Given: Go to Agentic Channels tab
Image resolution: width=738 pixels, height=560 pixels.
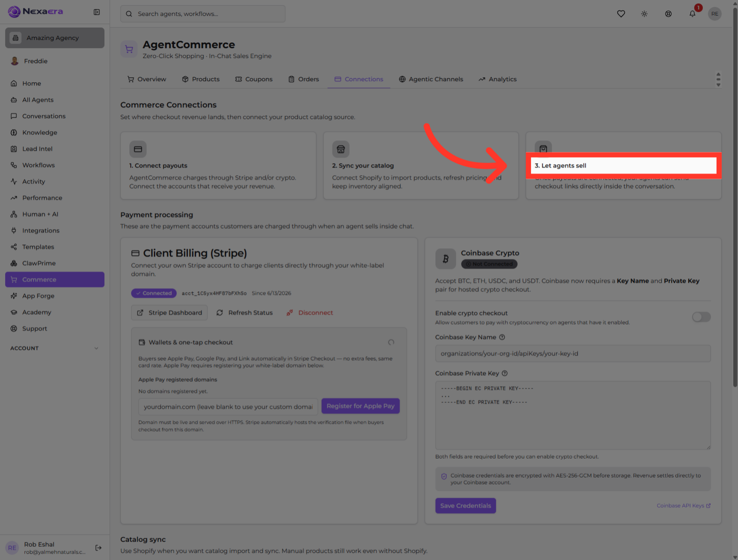Looking at the screenshot, I should 431,79.
